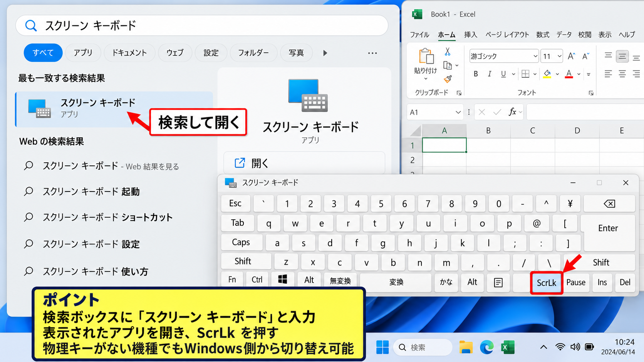Click the Cut scissors icon in Excel

pyautogui.click(x=447, y=52)
